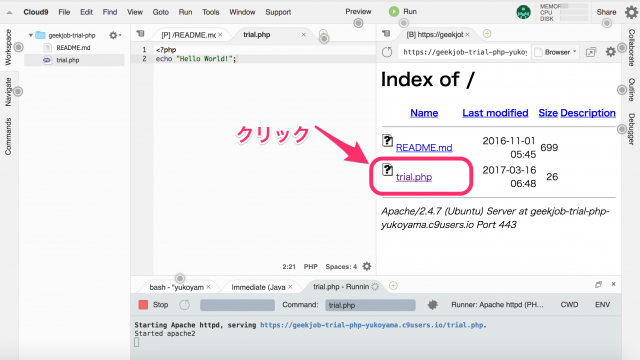The image size is (640, 360).
Task: Sort listing by Size
Action: (548, 113)
